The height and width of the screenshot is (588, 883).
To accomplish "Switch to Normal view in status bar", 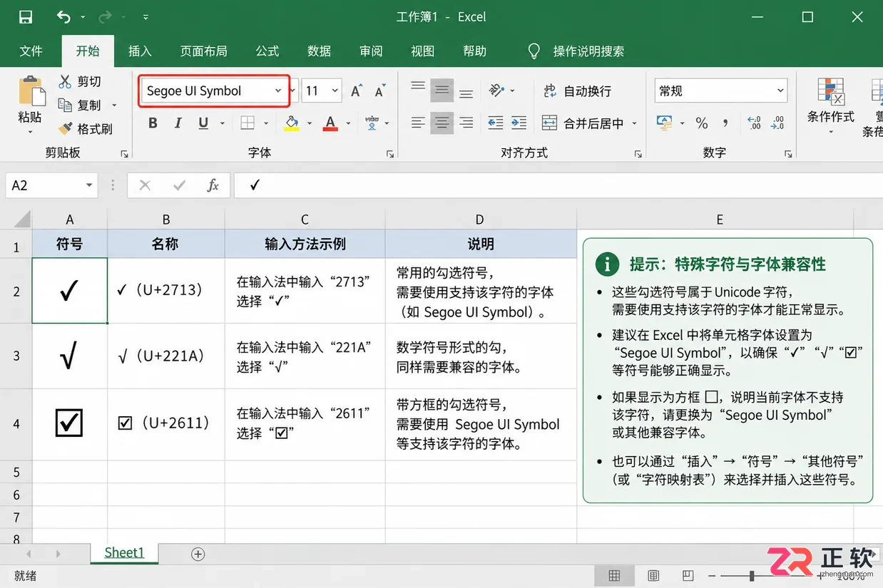I will (x=614, y=575).
